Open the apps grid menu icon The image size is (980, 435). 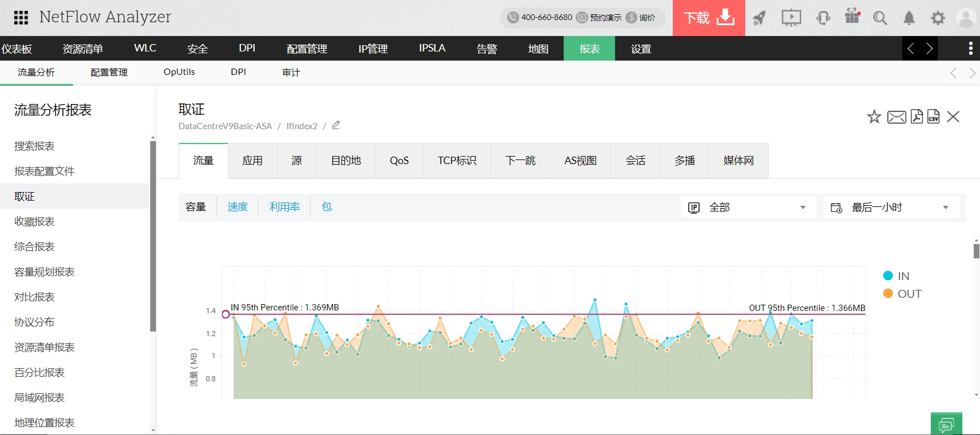click(x=21, y=18)
